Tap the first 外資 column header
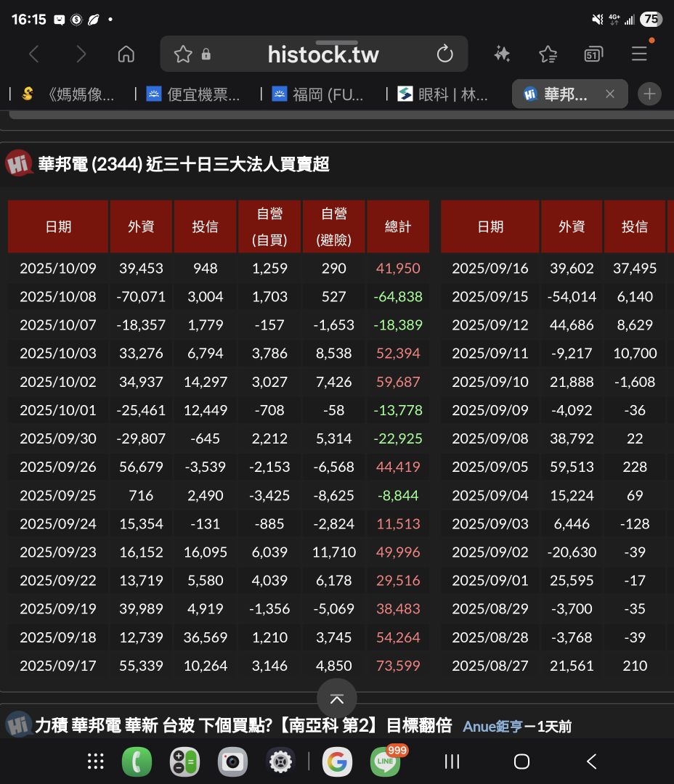Viewport: 674px width, 784px height. 141,226
